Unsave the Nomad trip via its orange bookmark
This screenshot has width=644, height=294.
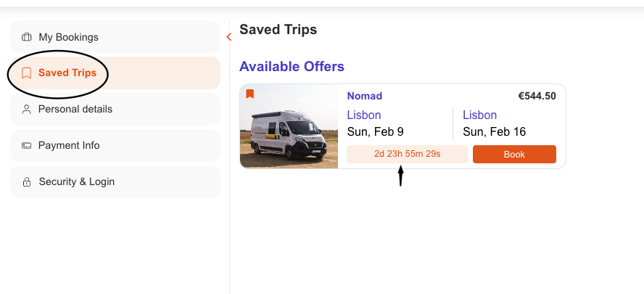pos(249,94)
